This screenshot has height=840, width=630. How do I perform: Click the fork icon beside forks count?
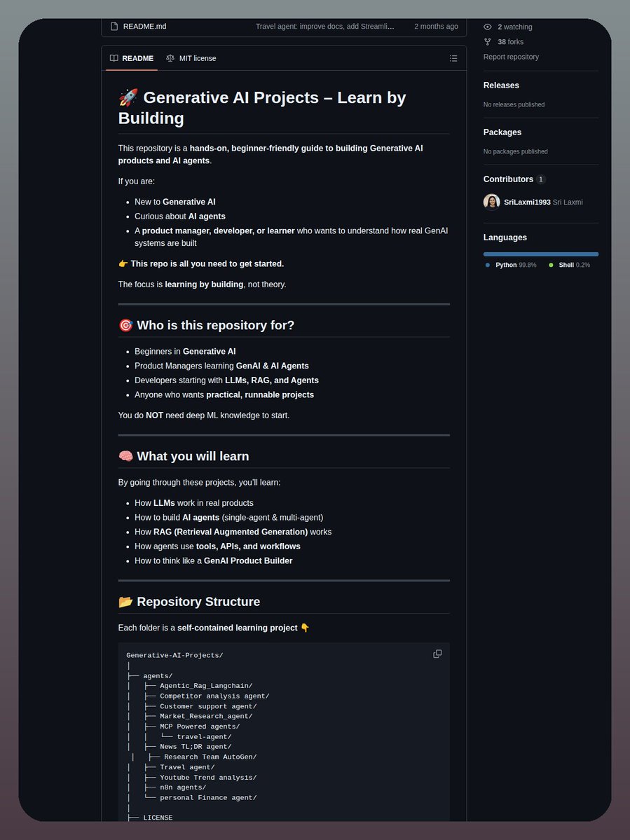(x=488, y=42)
